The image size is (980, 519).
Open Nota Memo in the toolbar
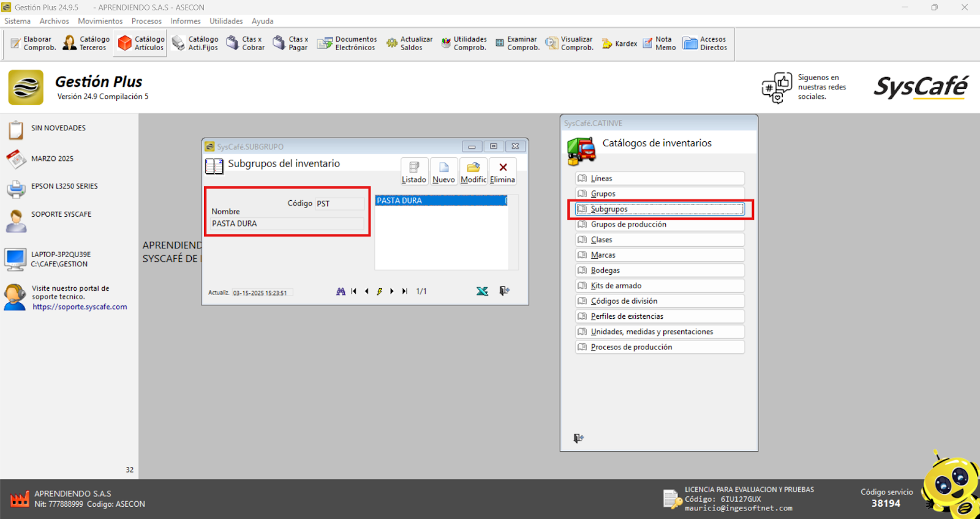point(659,43)
